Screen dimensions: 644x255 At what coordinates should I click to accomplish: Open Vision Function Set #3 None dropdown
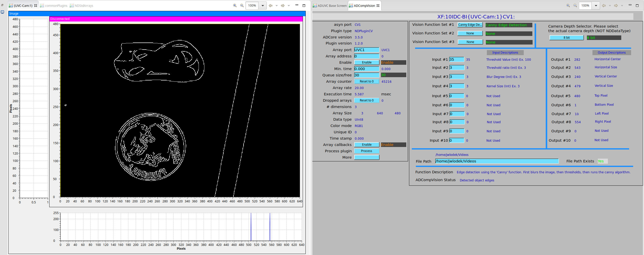[470, 42]
